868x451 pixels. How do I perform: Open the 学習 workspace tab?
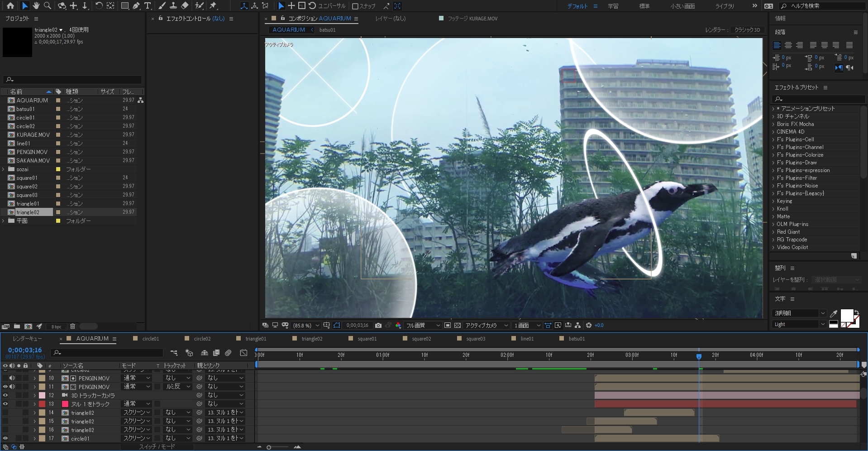(x=613, y=6)
